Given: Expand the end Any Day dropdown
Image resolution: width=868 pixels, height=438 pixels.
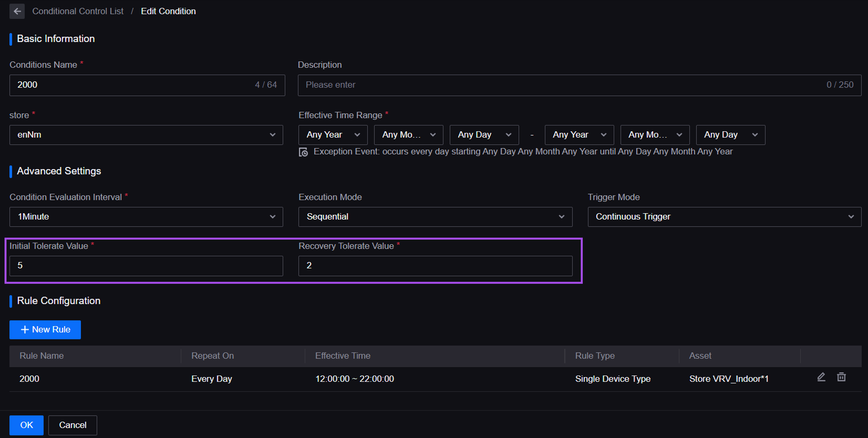Looking at the screenshot, I should 730,135.
